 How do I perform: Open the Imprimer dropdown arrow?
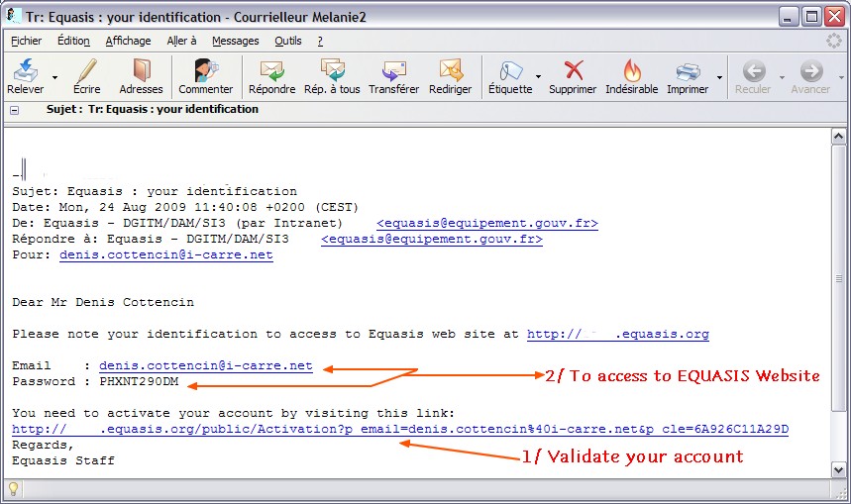point(719,77)
